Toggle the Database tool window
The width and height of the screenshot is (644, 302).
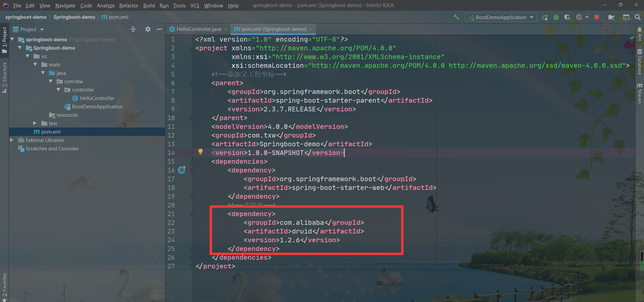640,62
